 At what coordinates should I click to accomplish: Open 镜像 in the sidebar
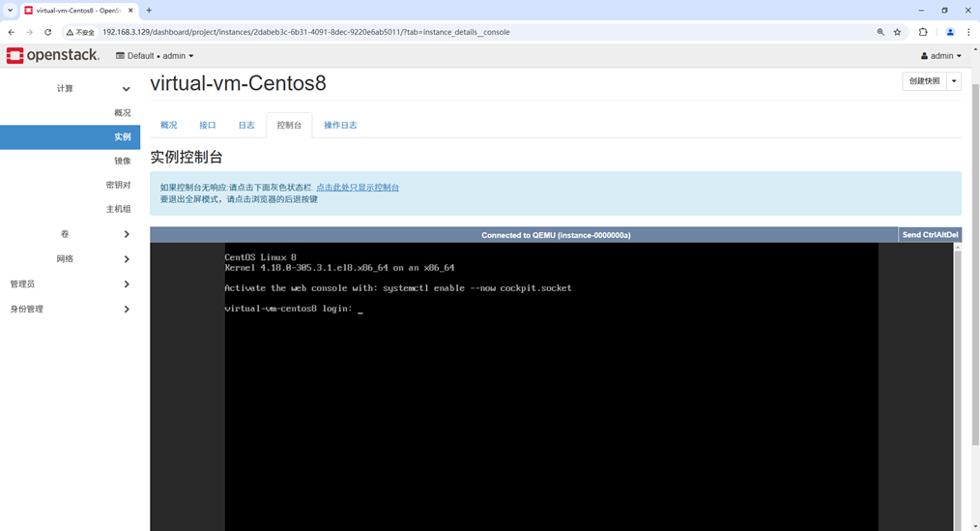123,161
